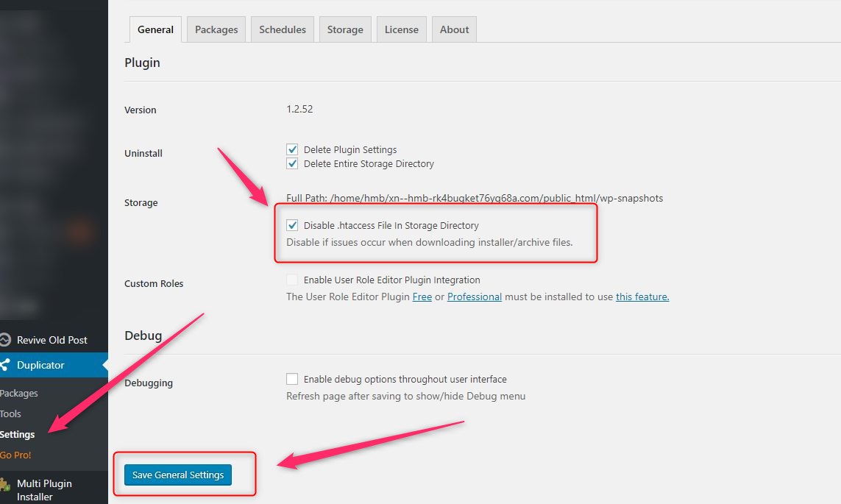Open the License tab
This screenshot has width=841, height=504.
coord(401,29)
